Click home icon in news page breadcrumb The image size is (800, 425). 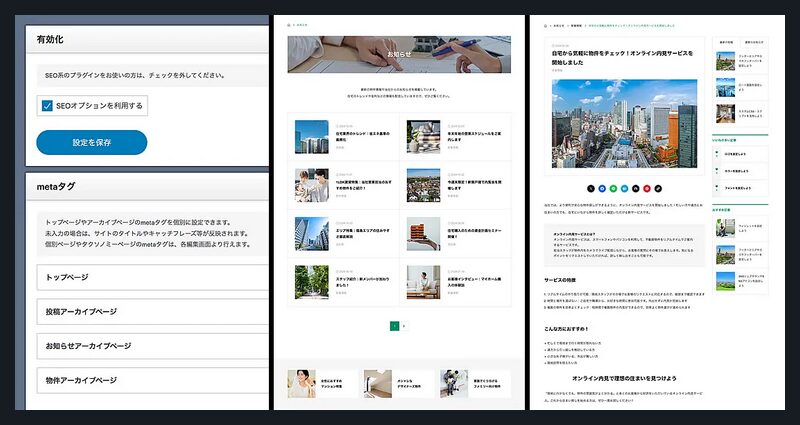point(290,24)
